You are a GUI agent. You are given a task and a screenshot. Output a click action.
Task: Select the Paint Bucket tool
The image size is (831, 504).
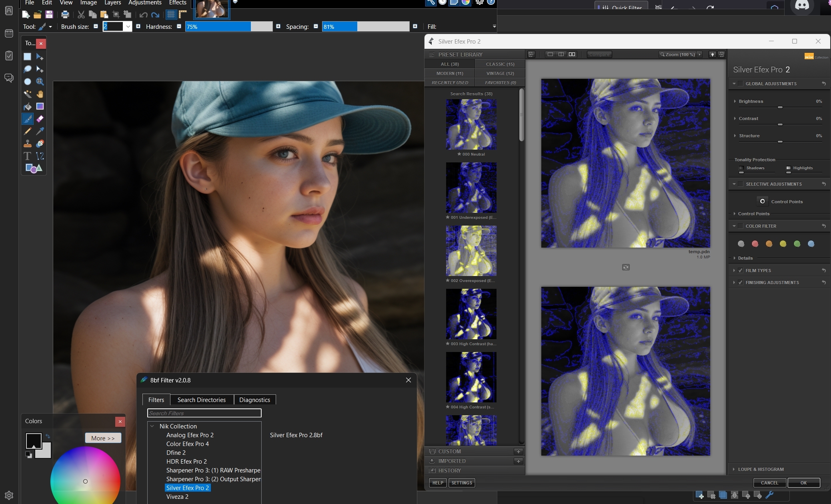(27, 106)
